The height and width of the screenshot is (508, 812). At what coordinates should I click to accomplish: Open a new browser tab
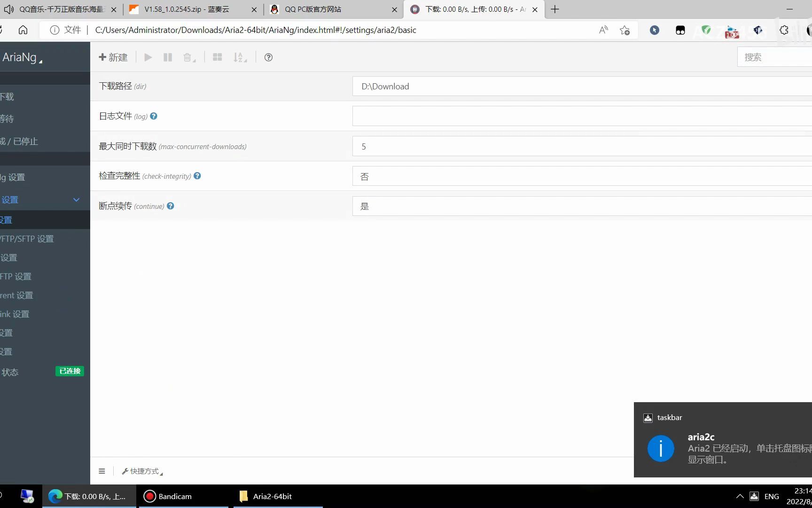[x=555, y=9]
